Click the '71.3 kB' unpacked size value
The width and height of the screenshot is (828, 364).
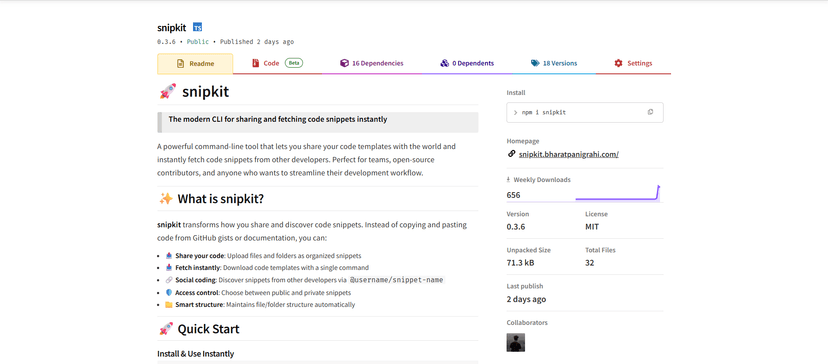pos(520,263)
